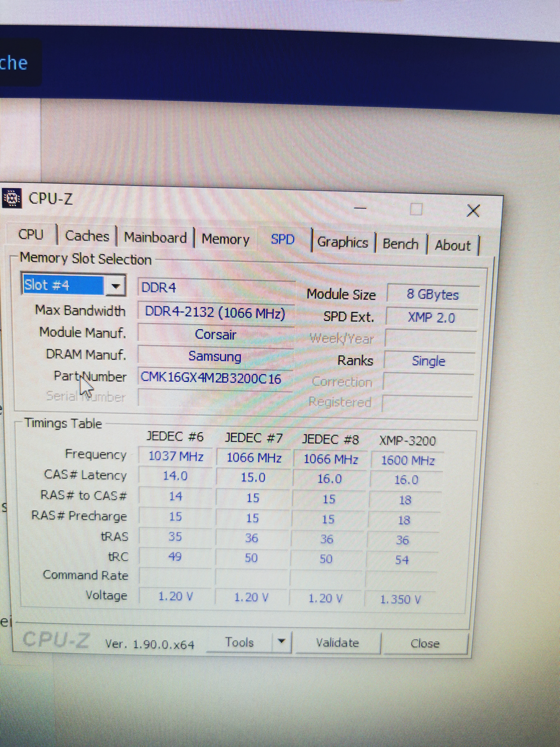The width and height of the screenshot is (560, 747).
Task: Expand the Slot #4 dropdown arrow
Action: pos(116,286)
